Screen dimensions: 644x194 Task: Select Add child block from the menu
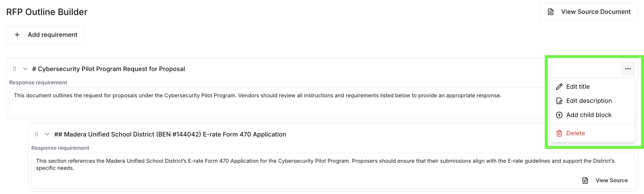pyautogui.click(x=589, y=115)
